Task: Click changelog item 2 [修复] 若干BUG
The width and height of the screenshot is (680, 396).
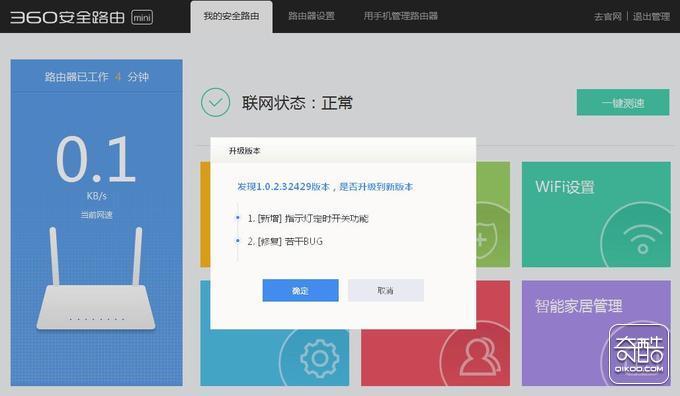Action: click(x=285, y=241)
